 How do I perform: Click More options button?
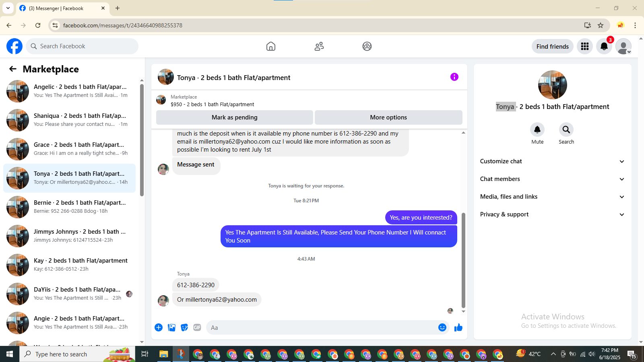388,117
